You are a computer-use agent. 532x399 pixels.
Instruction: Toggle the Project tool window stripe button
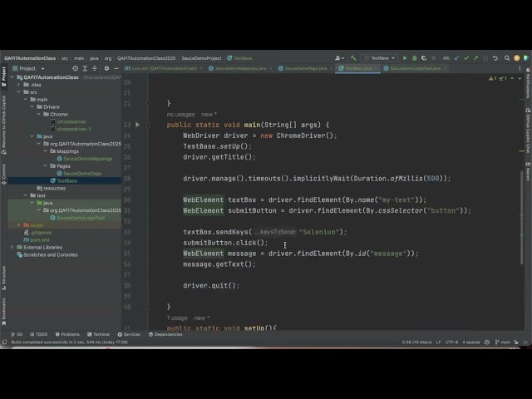click(3, 76)
